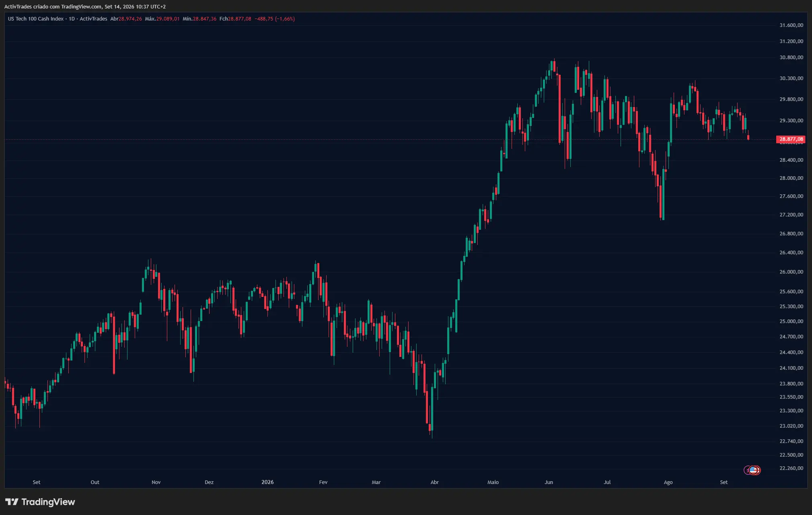Click the −488,75 (−1,66%) change value
Screen dimensions: 812x515
(275, 19)
